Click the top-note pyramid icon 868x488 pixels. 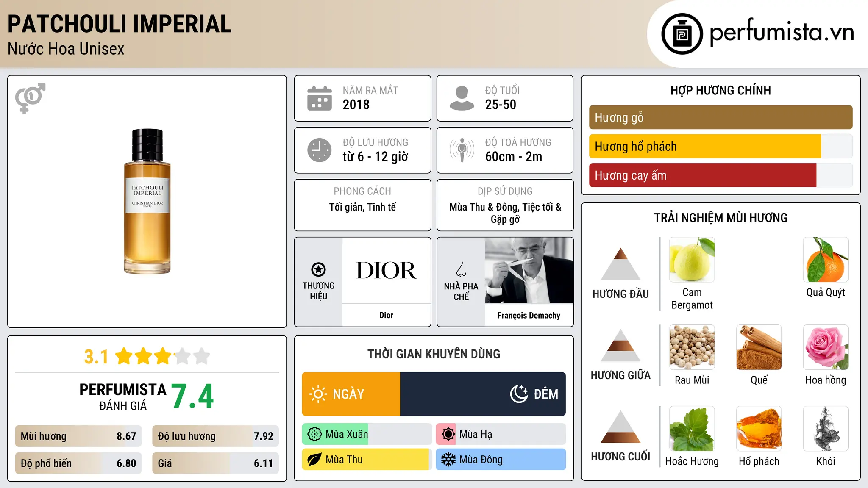pyautogui.click(x=620, y=264)
